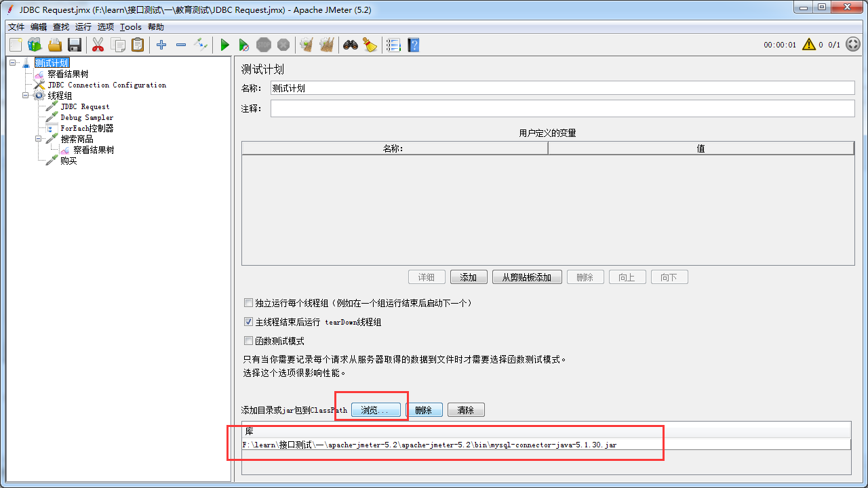This screenshot has height=488, width=868.
Task: Select 测试计划 in the tree
Action: (x=52, y=63)
